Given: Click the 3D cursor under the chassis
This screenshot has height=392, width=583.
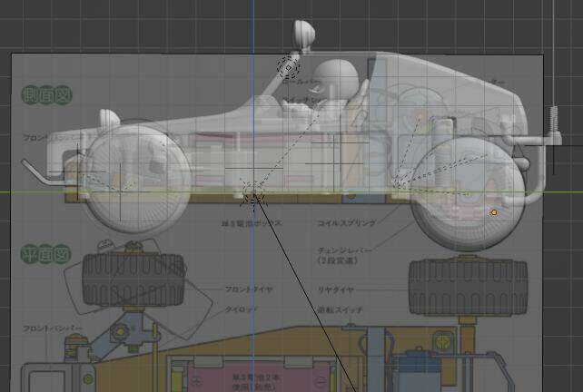Looking at the screenshot, I should [252, 191].
